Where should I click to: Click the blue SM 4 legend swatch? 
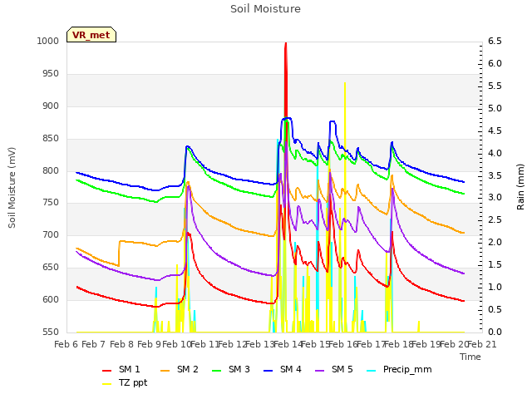coord(268,370)
